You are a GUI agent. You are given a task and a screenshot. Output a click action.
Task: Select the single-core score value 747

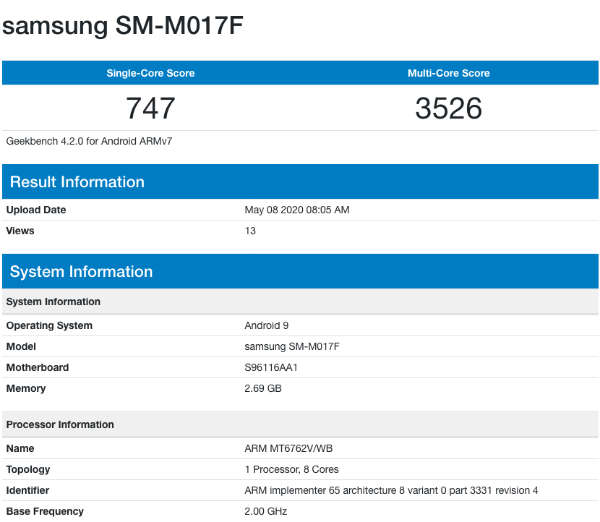(x=150, y=108)
